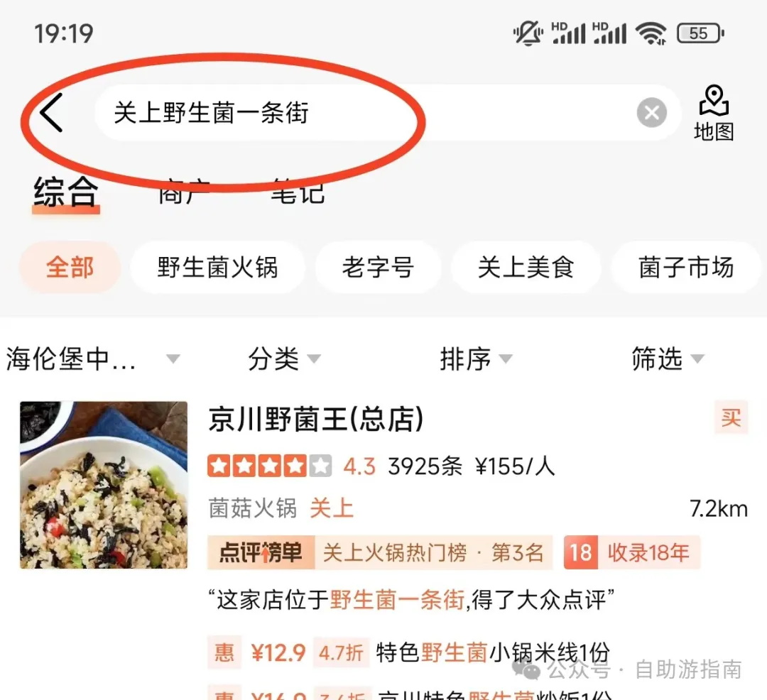Tap the back arrow icon
The width and height of the screenshot is (767, 700).
point(51,112)
